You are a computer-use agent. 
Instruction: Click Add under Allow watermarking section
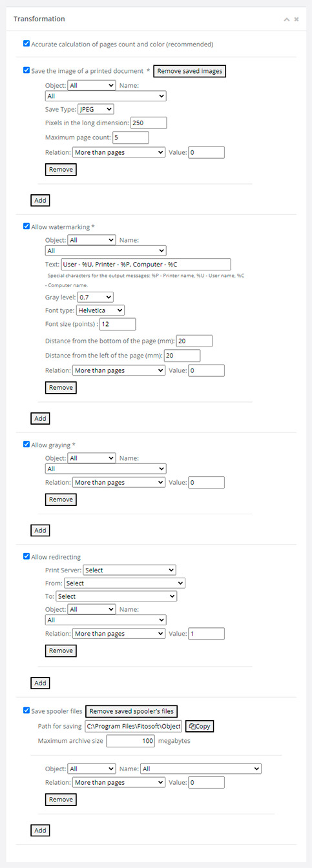point(40,418)
